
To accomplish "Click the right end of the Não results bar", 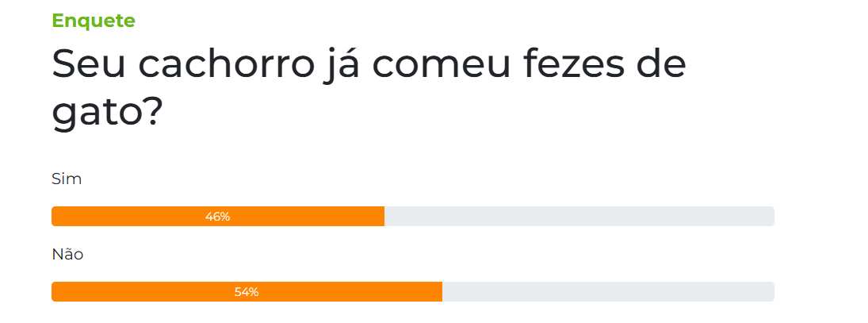I will (769, 292).
